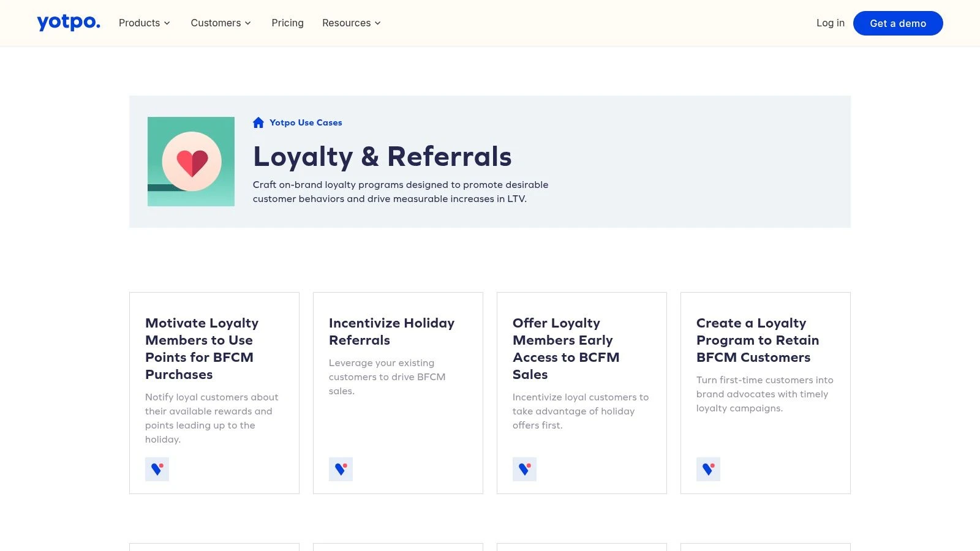Click the Create a Loyalty Program to Retain BFCM Customers title

757,340
